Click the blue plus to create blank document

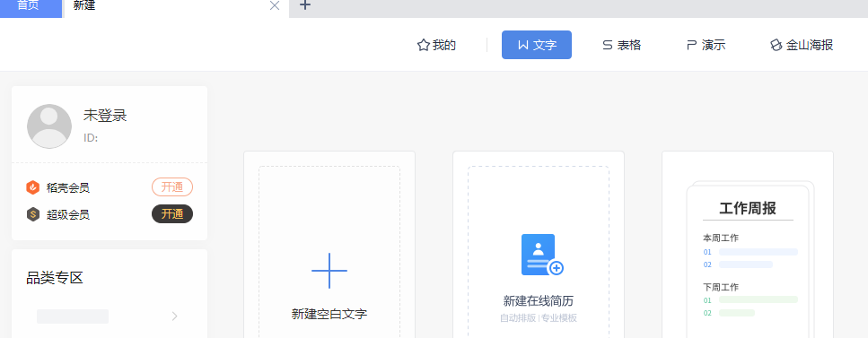[329, 271]
